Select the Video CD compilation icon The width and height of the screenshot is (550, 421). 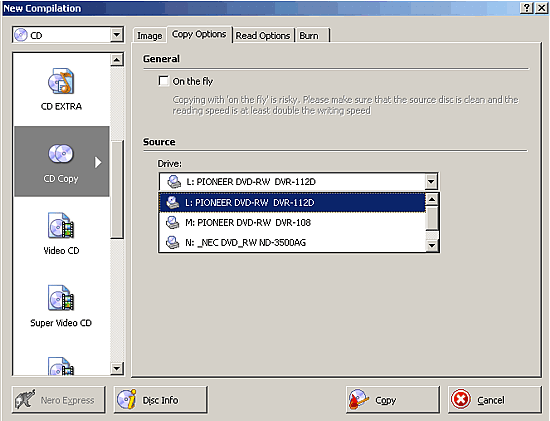[x=61, y=225]
